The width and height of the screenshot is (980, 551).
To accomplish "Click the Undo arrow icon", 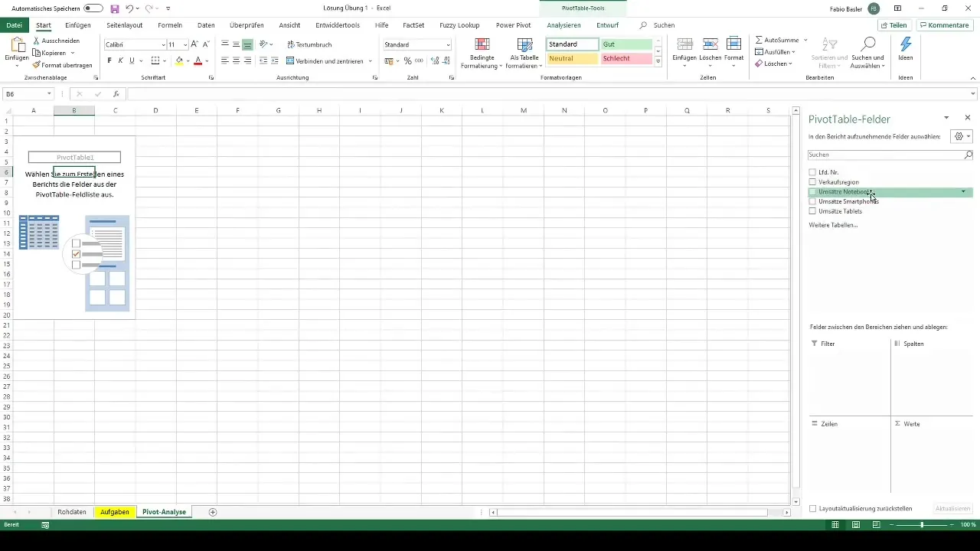I will [x=129, y=8].
